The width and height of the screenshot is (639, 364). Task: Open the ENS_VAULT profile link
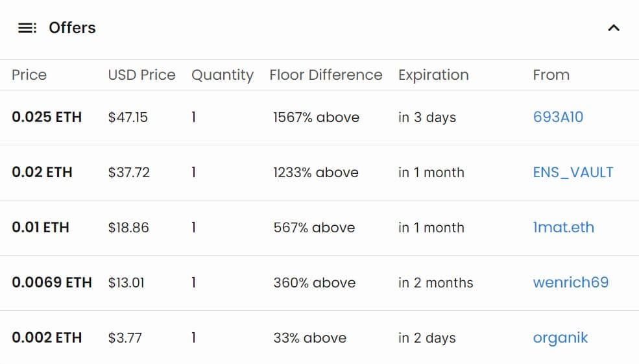[x=572, y=173]
